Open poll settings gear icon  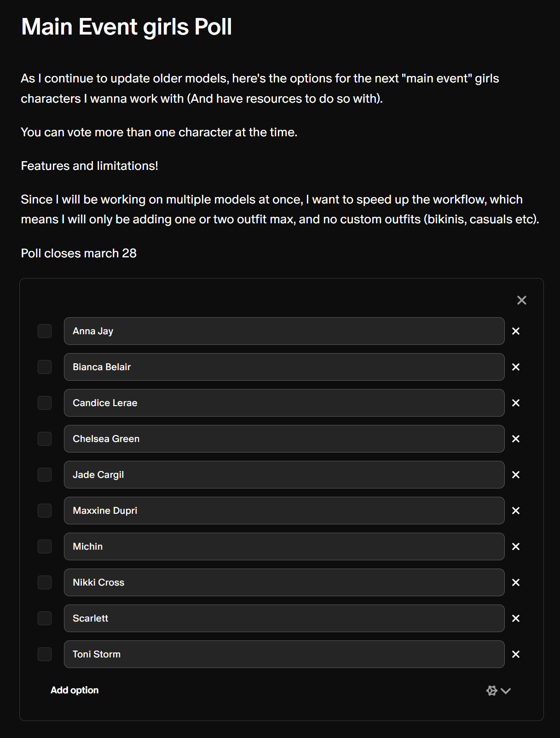(x=492, y=691)
